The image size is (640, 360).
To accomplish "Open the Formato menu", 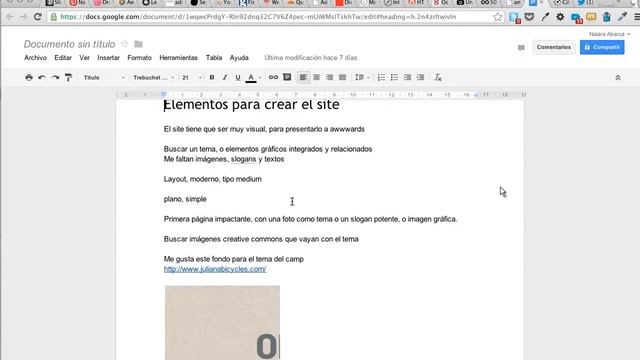I will tap(139, 58).
